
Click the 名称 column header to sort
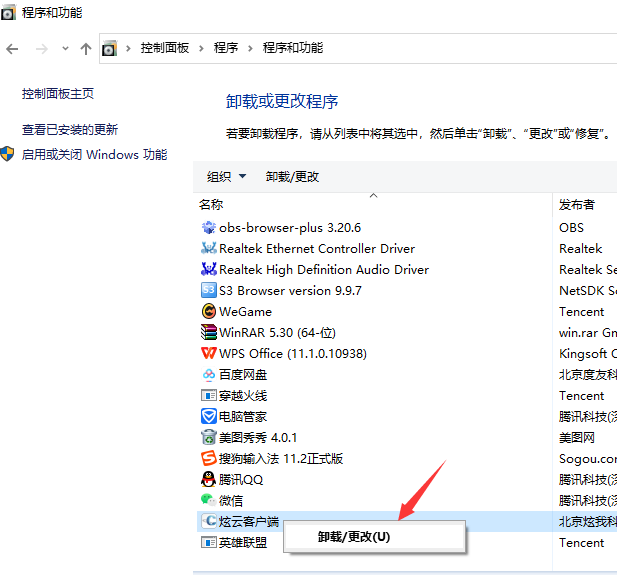[211, 204]
